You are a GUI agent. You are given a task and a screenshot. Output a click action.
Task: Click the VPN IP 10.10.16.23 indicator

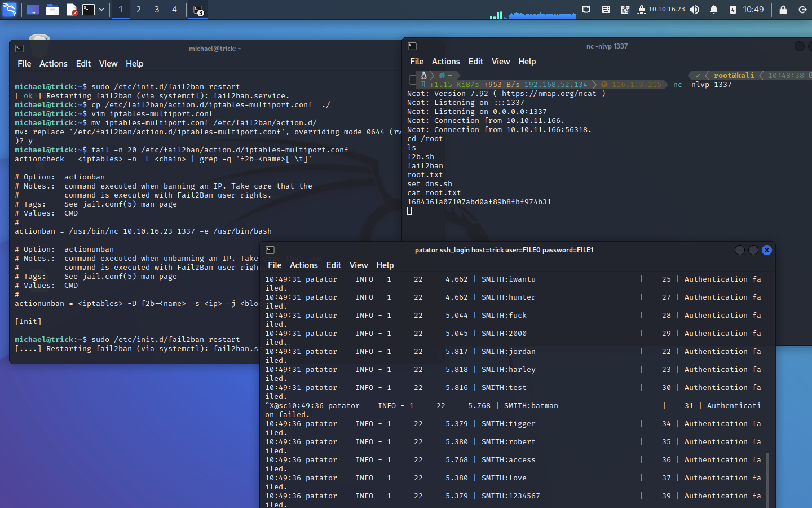click(x=661, y=9)
